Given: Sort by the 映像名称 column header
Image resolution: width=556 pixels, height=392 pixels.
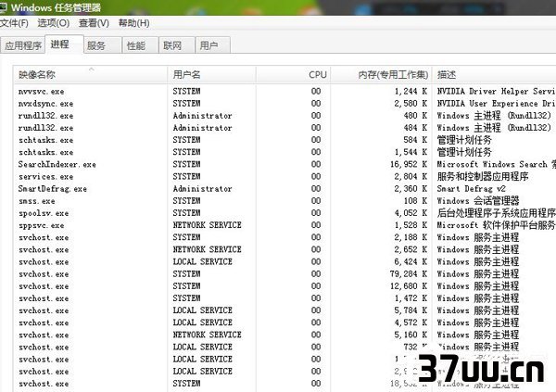Looking at the screenshot, I should [x=91, y=74].
